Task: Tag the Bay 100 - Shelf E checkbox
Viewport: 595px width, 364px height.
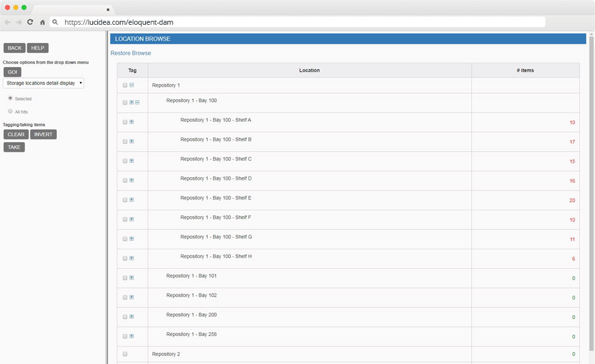Action: click(x=125, y=200)
